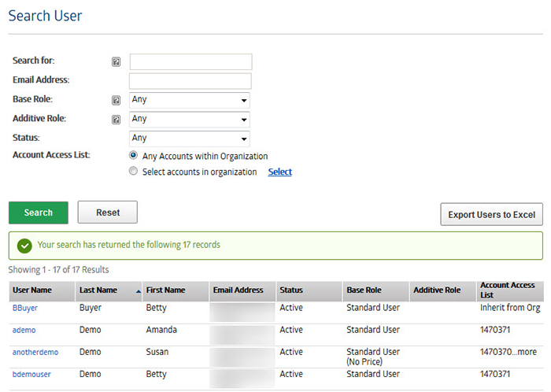551x392 pixels.
Task: Select Any Accounts within Organization option
Action: click(x=133, y=155)
